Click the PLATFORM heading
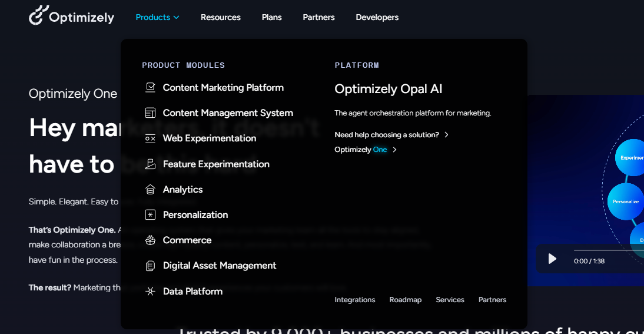This screenshot has width=644, height=334. (x=357, y=65)
